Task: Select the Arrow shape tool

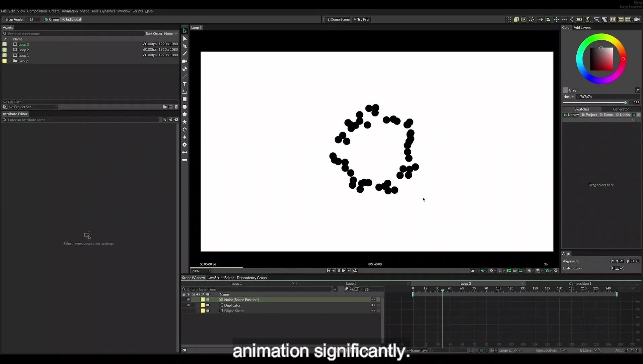Action: pyautogui.click(x=185, y=153)
